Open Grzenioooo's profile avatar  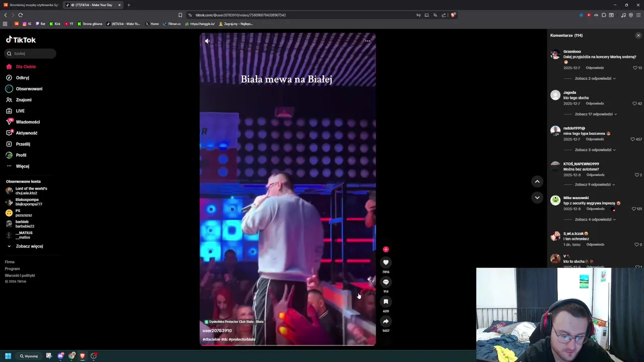[555, 54]
